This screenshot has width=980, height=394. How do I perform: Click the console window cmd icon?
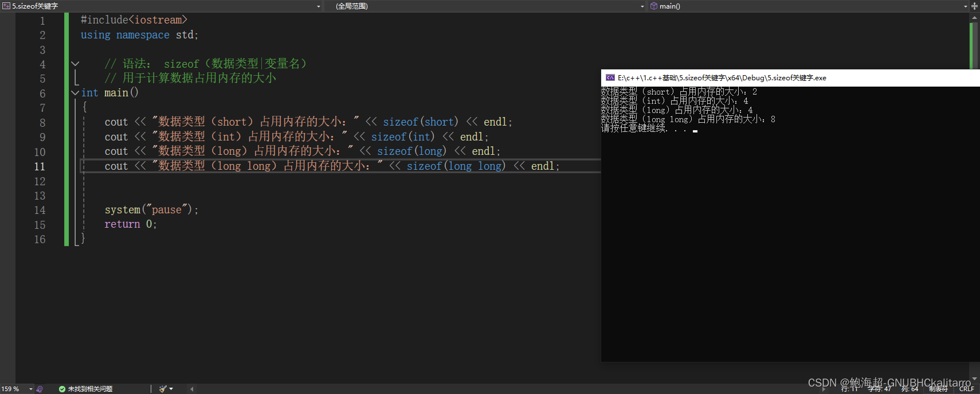click(610, 78)
